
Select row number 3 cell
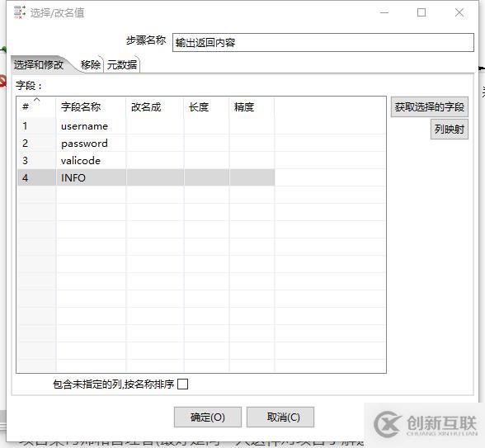(36, 161)
